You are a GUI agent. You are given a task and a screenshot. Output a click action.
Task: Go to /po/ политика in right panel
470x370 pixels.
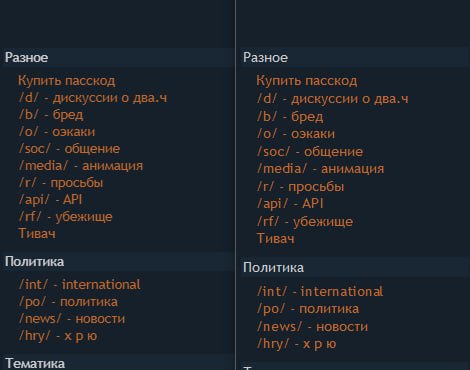(308, 309)
